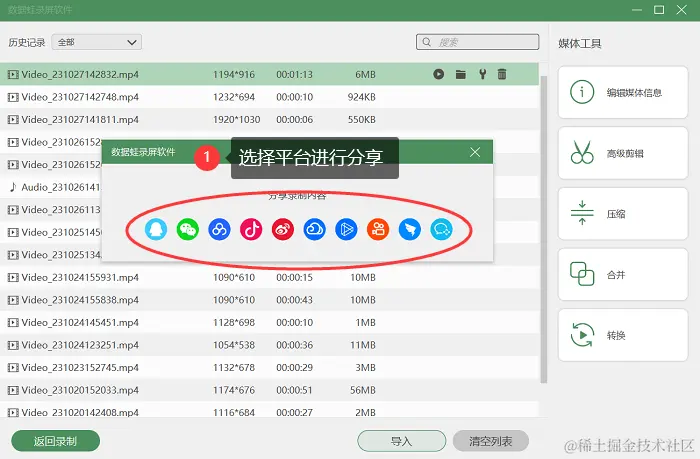Open the wrench tools icon for selected video
The width and height of the screenshot is (700, 459).
point(483,74)
